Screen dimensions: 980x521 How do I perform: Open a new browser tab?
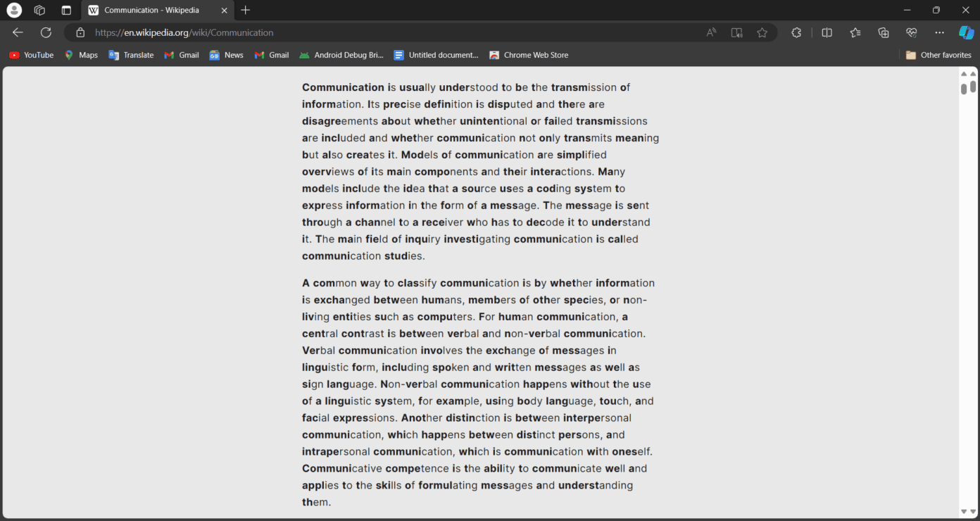(245, 10)
